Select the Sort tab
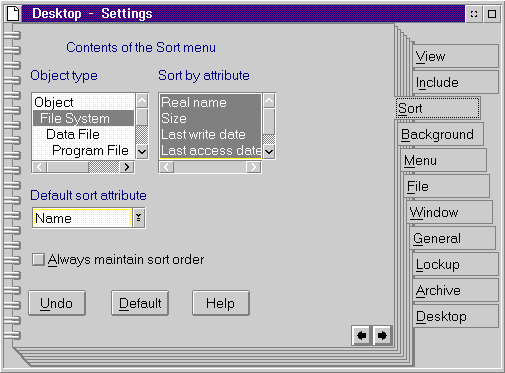 tap(438, 108)
